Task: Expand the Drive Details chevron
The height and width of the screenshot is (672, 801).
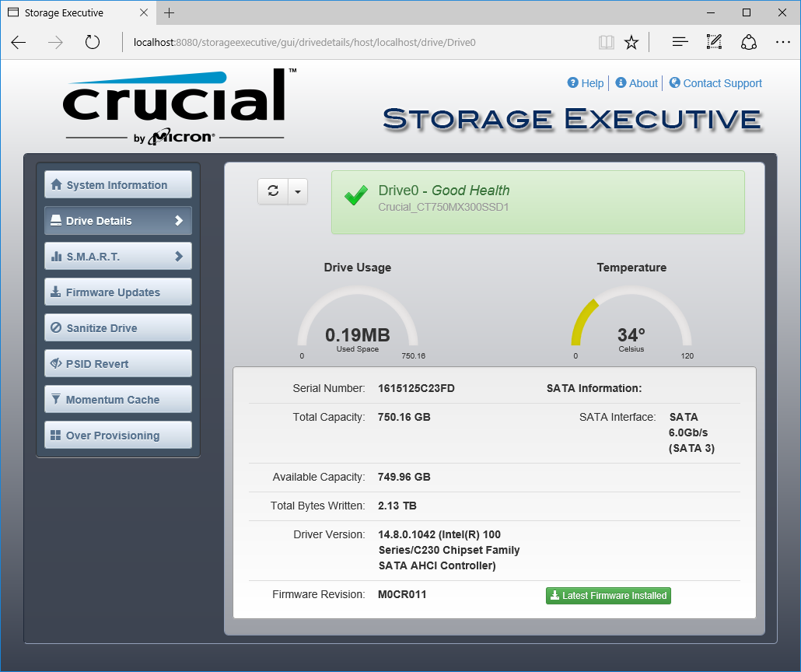Action: [x=179, y=221]
